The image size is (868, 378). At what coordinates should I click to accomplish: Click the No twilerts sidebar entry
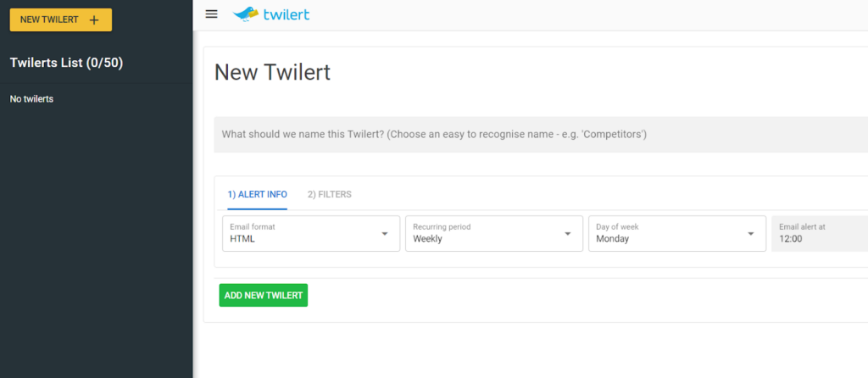coord(32,99)
